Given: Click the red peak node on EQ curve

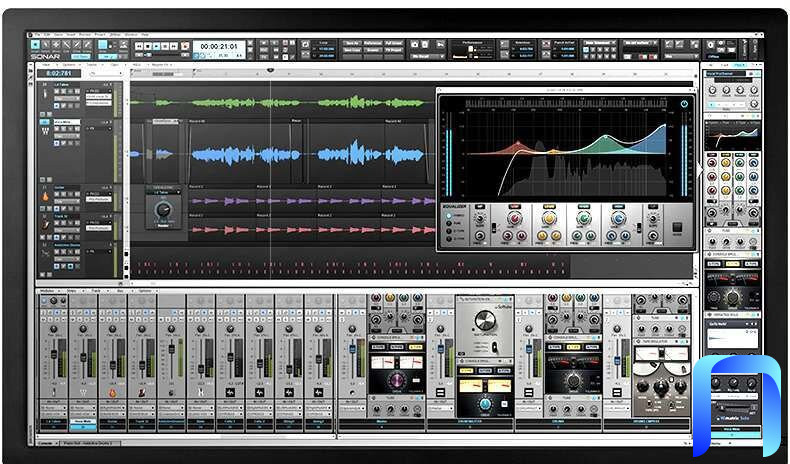Looking at the screenshot, I should click(518, 144).
